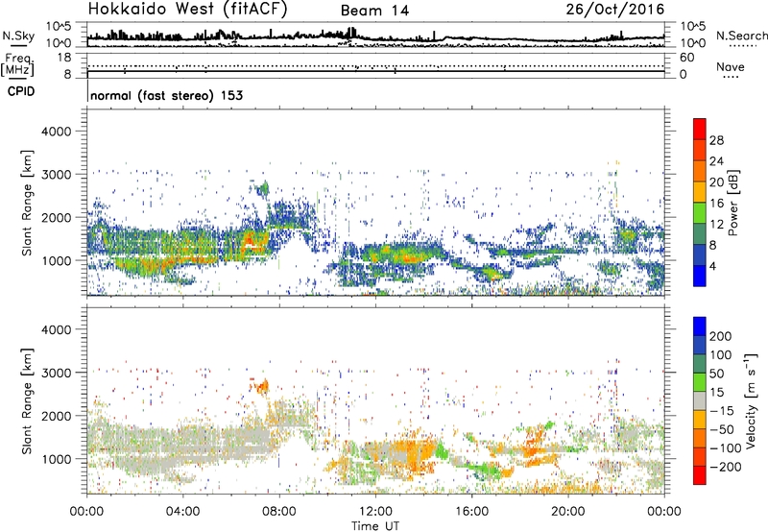Click the Power panel's "Slant Range [km]" label

pos(27,203)
